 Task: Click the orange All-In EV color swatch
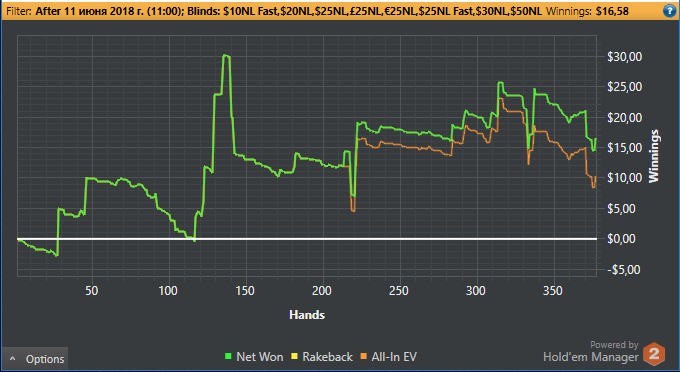click(x=363, y=356)
